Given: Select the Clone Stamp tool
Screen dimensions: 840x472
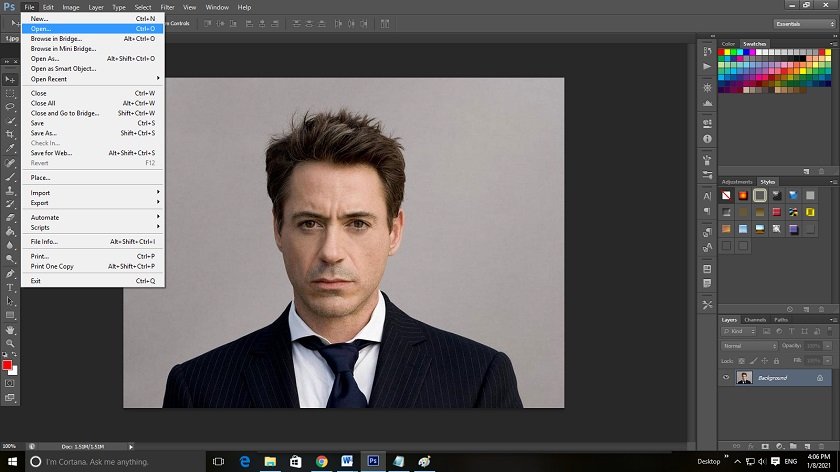Looking at the screenshot, I should pyautogui.click(x=10, y=190).
